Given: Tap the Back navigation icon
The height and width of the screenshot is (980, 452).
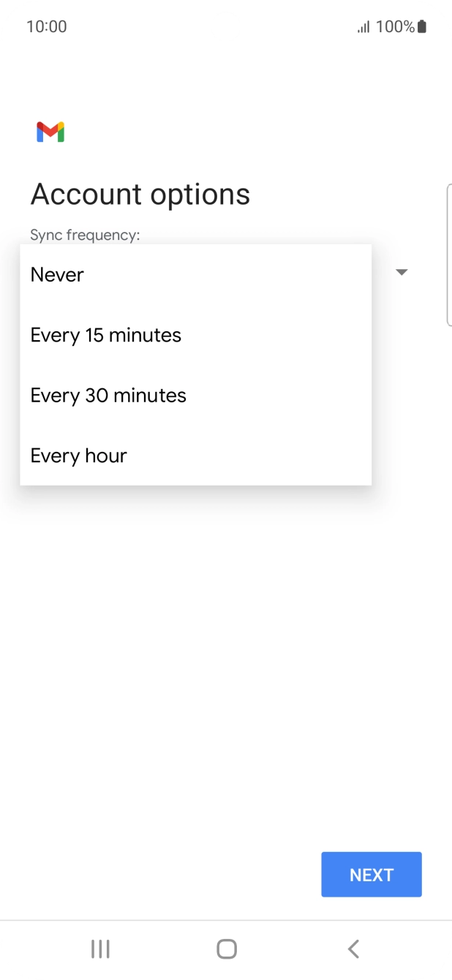Looking at the screenshot, I should click(353, 949).
